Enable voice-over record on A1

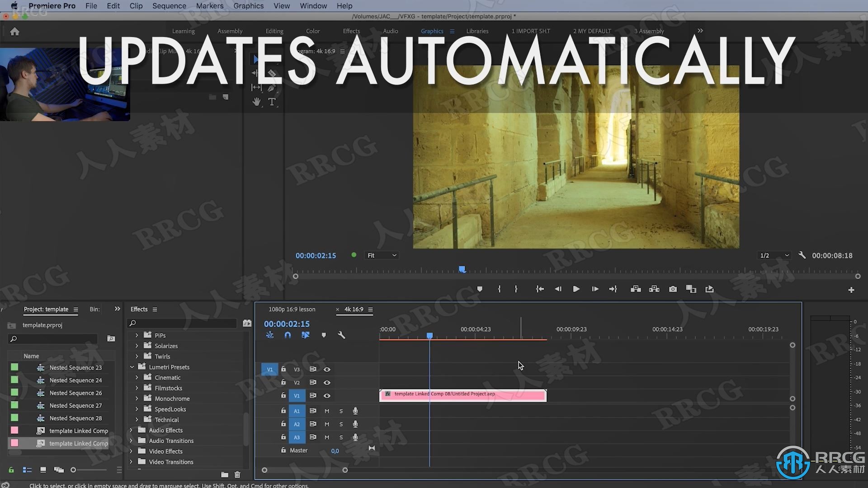click(x=355, y=411)
